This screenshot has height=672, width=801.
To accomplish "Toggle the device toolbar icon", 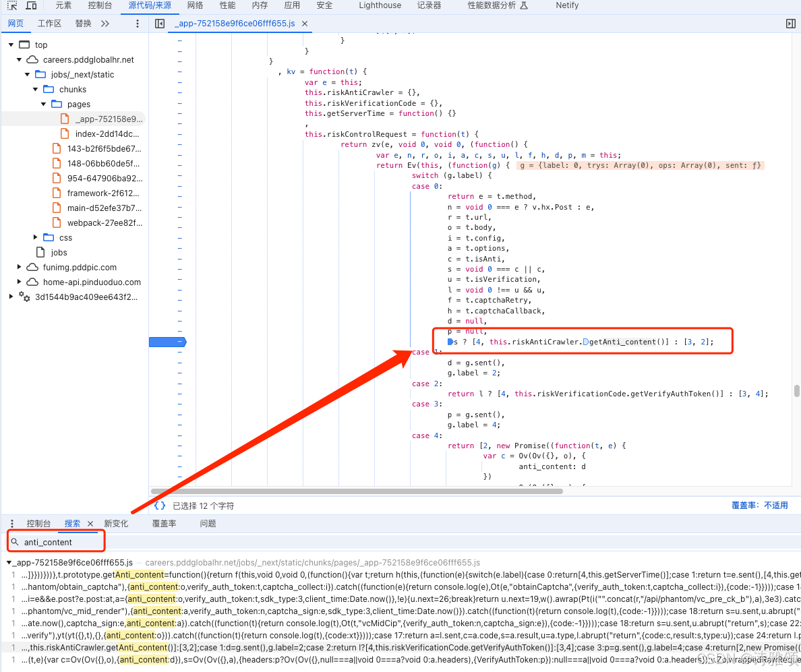I will coord(31,5).
